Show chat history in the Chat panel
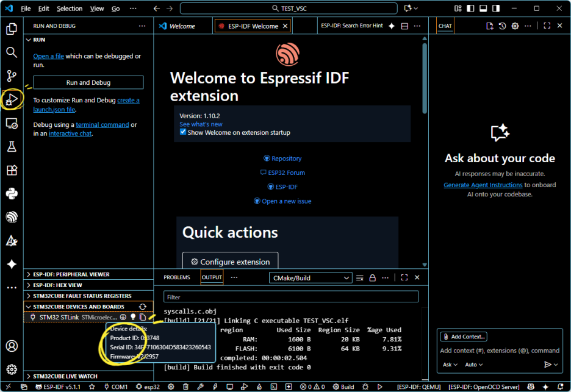Screen dimensions: 571x392 tap(502, 26)
